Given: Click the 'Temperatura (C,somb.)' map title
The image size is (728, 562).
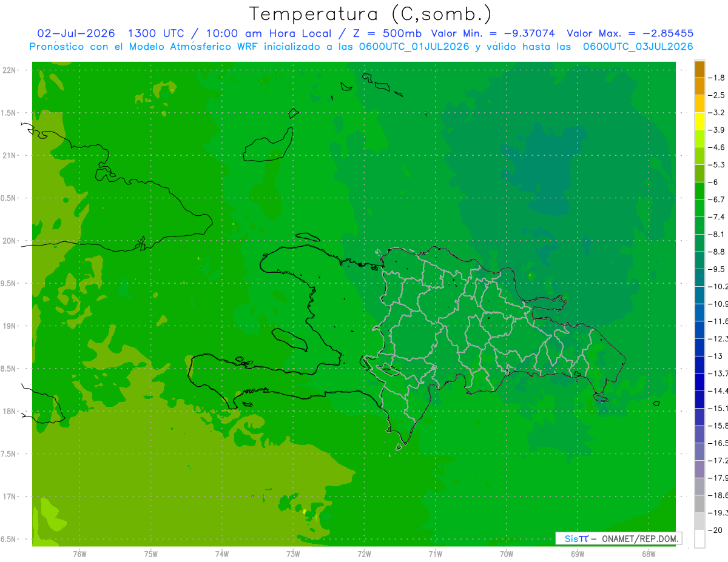Looking at the screenshot, I should tap(370, 14).
